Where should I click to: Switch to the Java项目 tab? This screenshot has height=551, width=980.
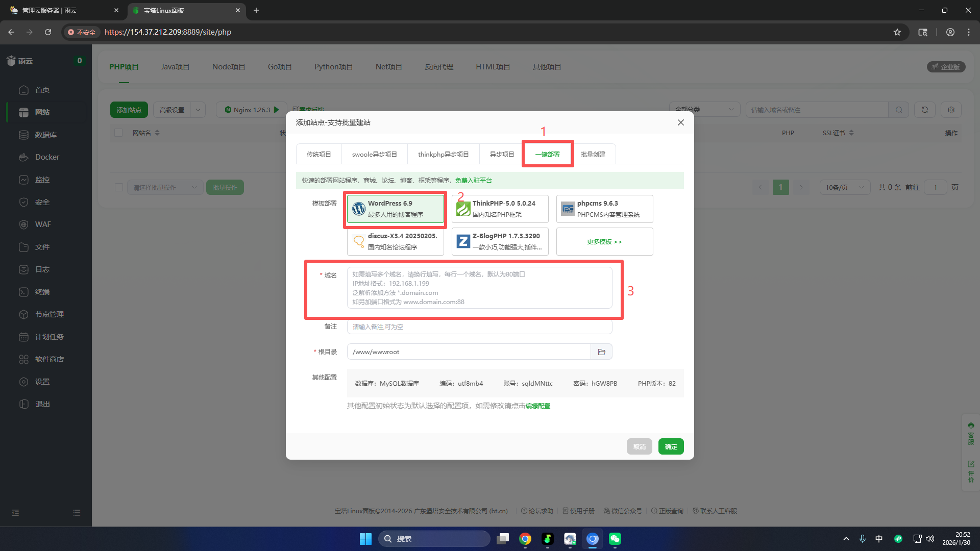tap(175, 67)
